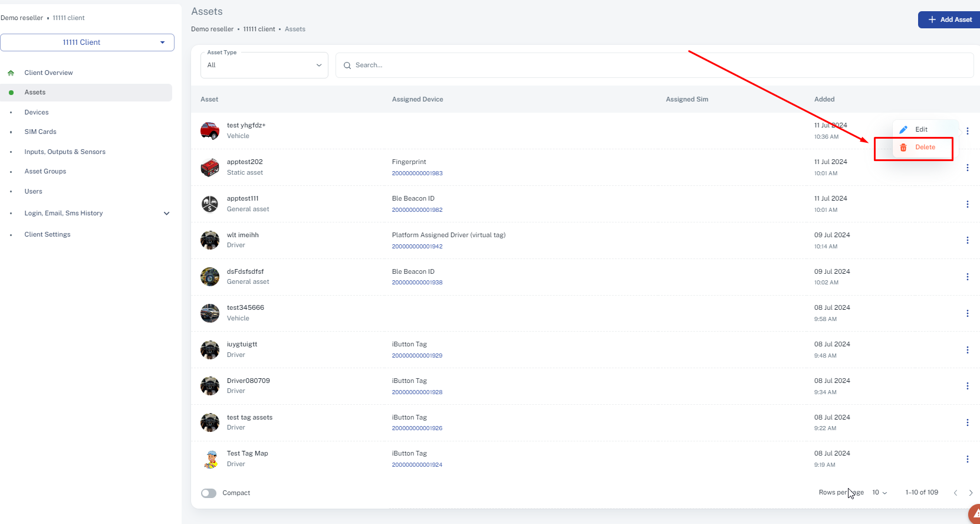The width and height of the screenshot is (980, 524).
Task: Open device link 200000000001924
Action: pyautogui.click(x=417, y=465)
